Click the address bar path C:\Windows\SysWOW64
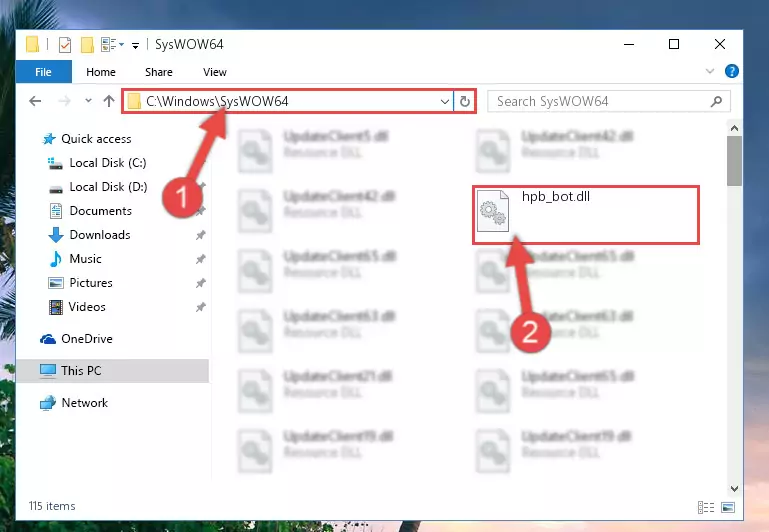769x532 pixels. pyautogui.click(x=217, y=101)
